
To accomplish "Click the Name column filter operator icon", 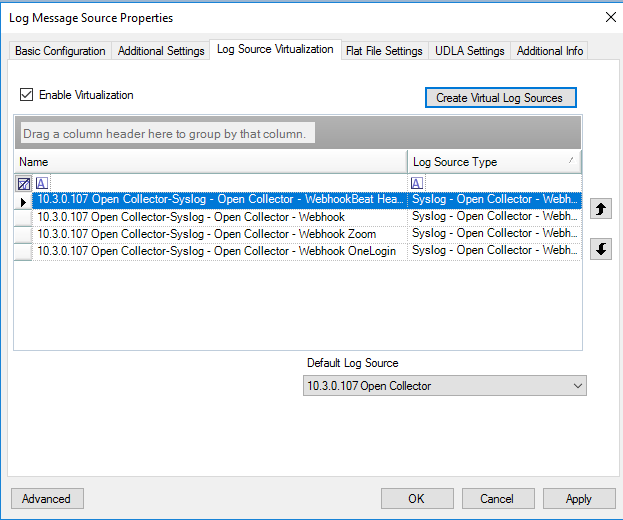I will (x=41, y=183).
